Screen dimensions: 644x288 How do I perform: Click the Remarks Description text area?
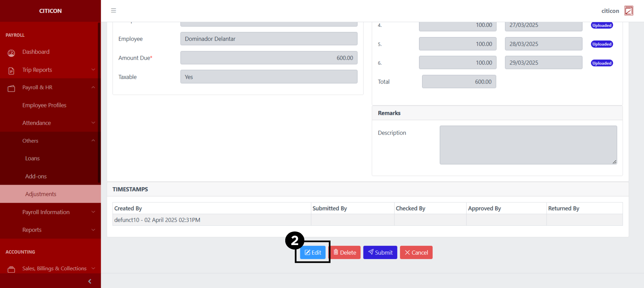528,145
